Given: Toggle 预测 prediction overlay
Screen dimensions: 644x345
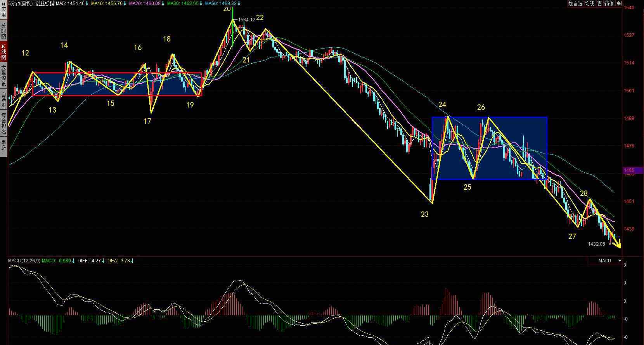Looking at the screenshot, I should (x=608, y=3).
